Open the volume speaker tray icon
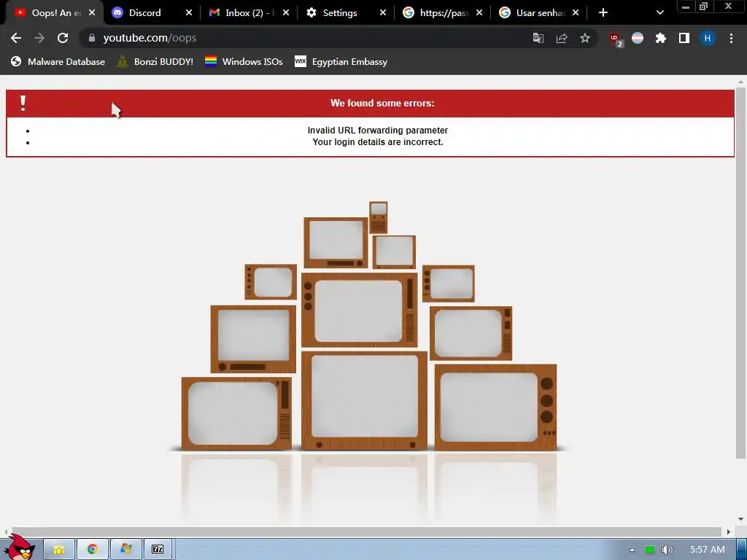 667,550
